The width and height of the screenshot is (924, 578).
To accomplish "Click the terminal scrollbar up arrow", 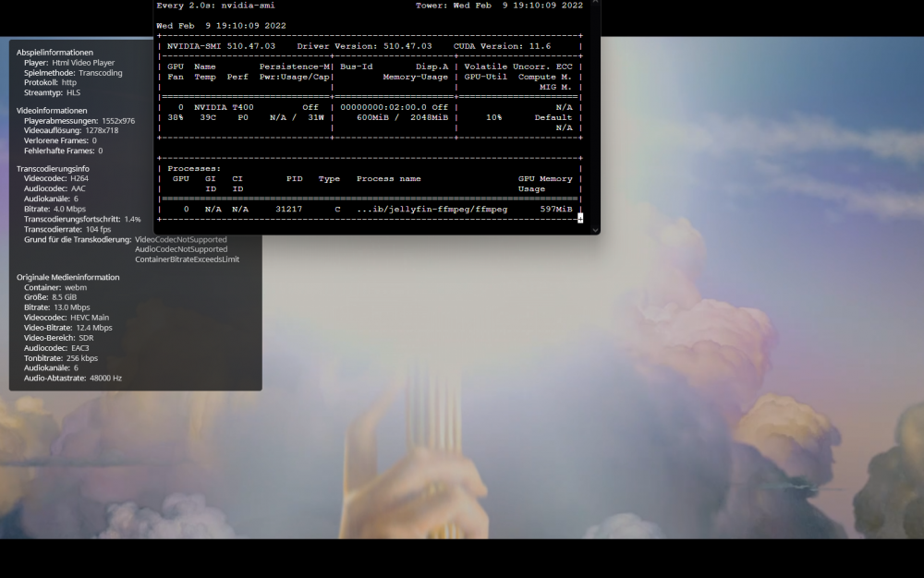I will [595, 3].
